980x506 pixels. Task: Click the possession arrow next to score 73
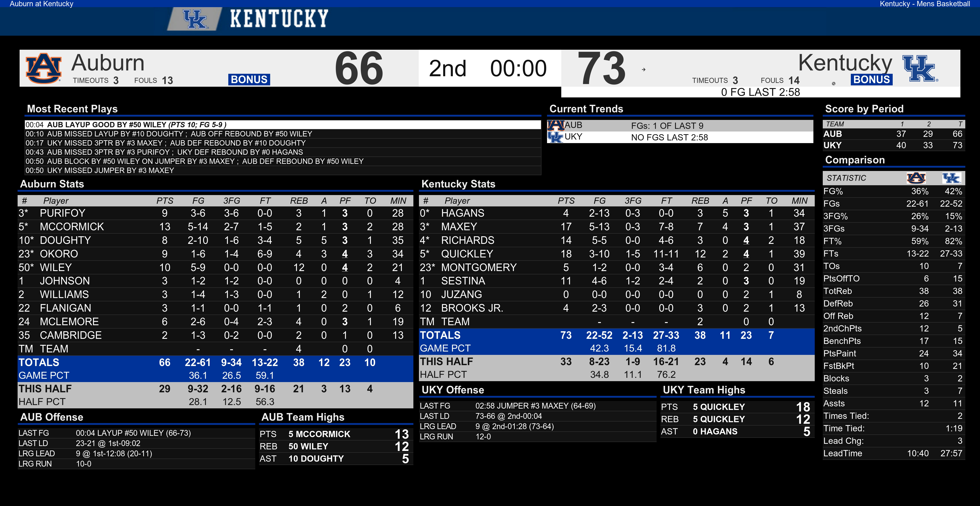644,70
